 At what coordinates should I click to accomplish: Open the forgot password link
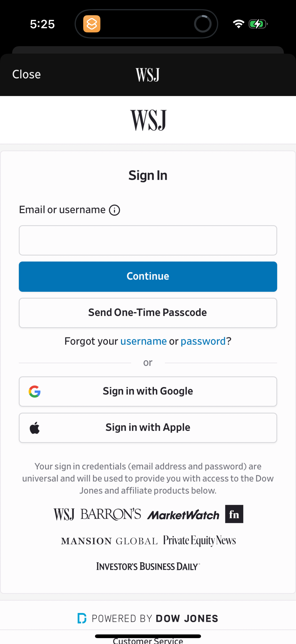(203, 341)
